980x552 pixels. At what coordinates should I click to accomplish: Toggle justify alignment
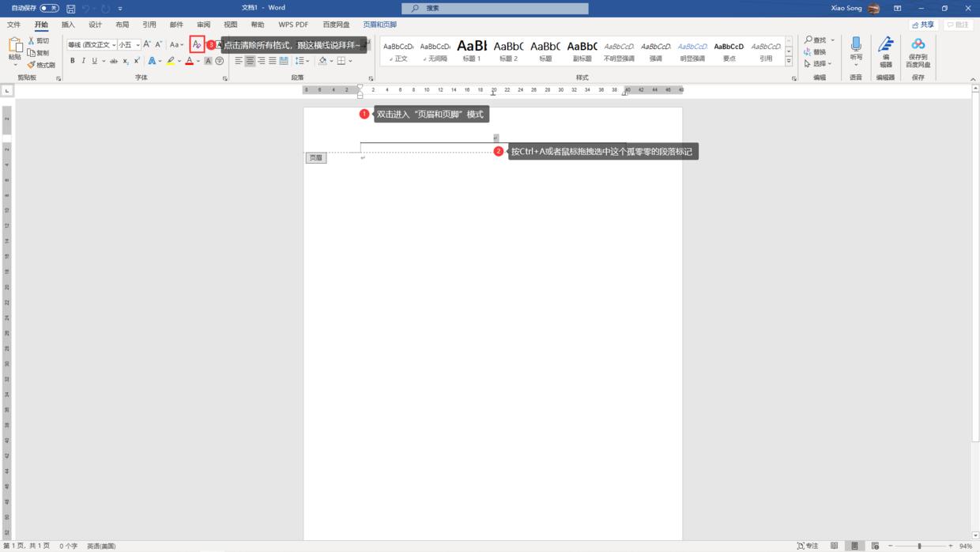[273, 61]
